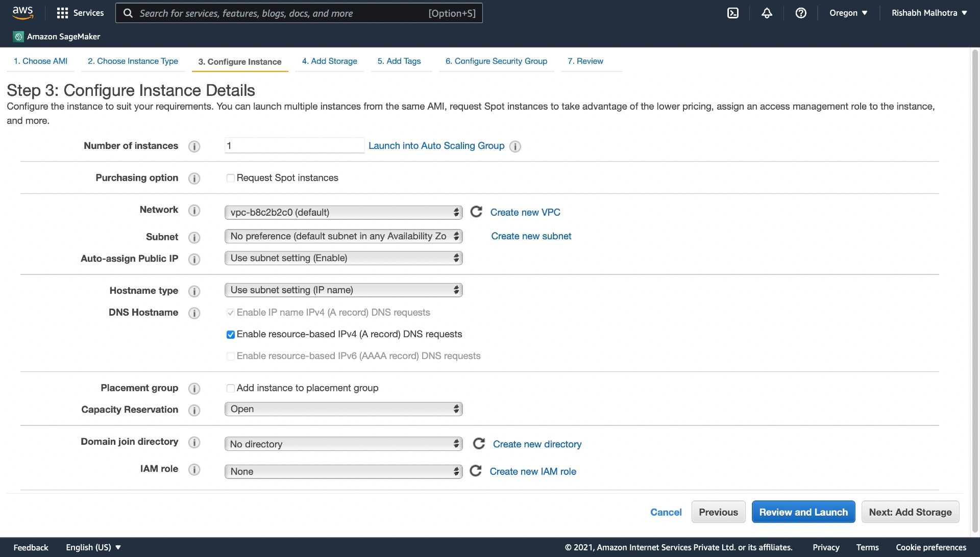980x557 pixels.
Task: Click the page vertical scrollbar
Action: (x=975, y=291)
